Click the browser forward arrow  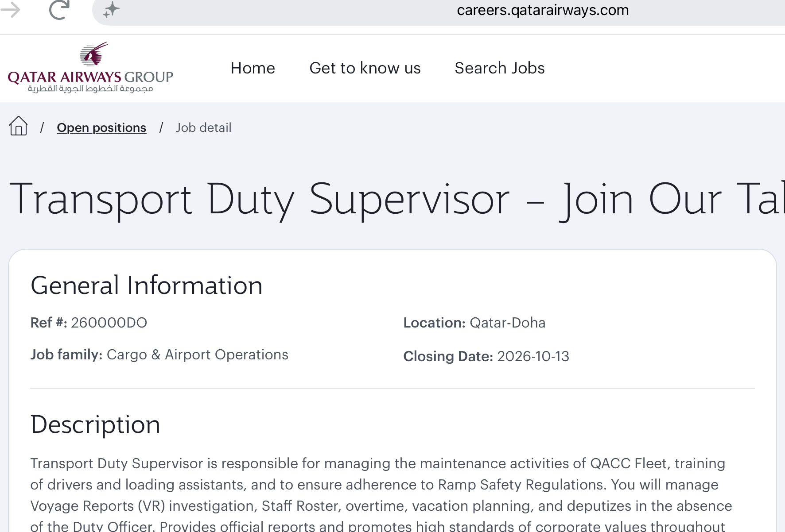[11, 9]
